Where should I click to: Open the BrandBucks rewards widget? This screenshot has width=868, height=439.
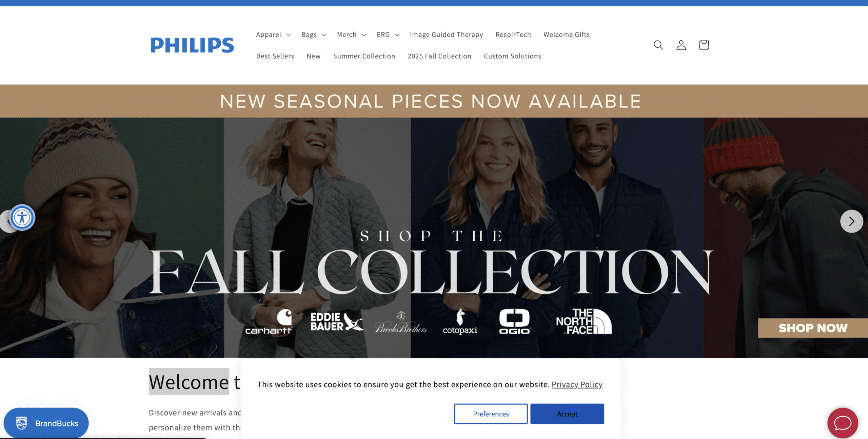(46, 423)
